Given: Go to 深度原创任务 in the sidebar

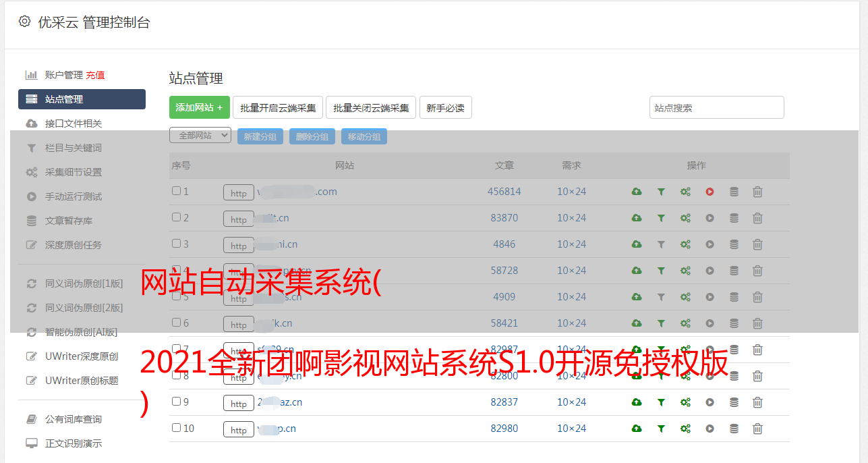Looking at the screenshot, I should pos(74,245).
